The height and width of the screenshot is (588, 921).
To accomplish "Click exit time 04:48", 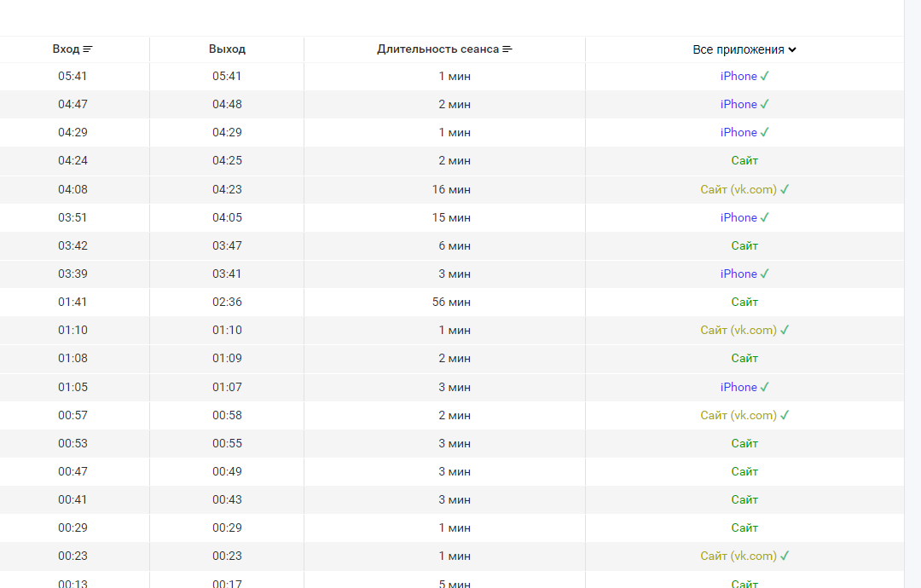I will (227, 105).
